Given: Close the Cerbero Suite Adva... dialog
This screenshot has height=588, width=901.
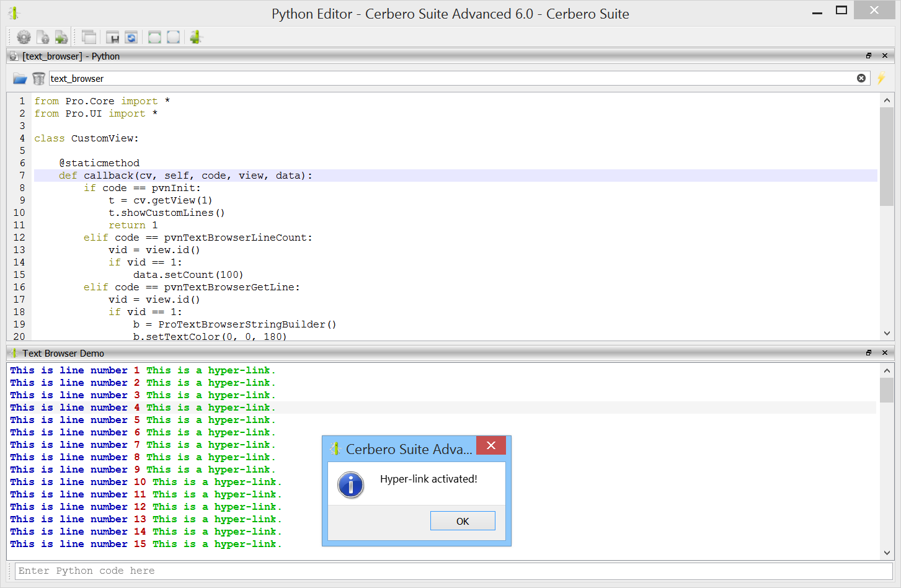Looking at the screenshot, I should pyautogui.click(x=491, y=445).
